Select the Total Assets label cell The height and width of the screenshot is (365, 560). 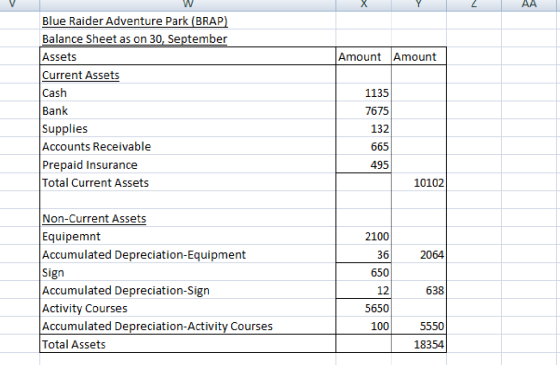pyautogui.click(x=188, y=344)
